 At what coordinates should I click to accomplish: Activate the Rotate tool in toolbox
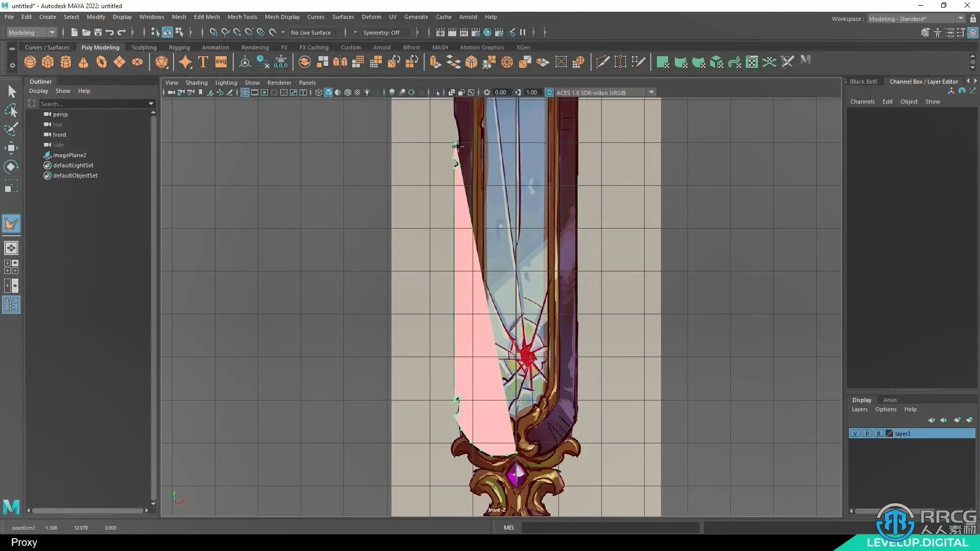pos(11,167)
